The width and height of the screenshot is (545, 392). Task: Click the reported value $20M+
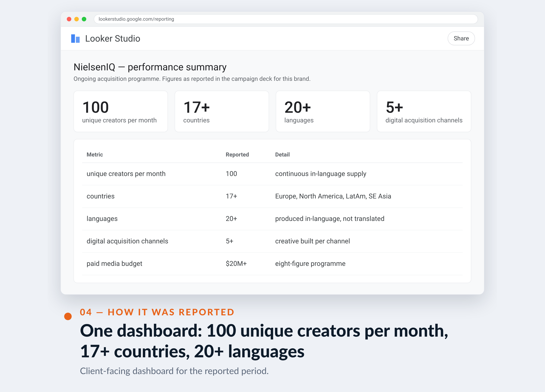point(236,264)
